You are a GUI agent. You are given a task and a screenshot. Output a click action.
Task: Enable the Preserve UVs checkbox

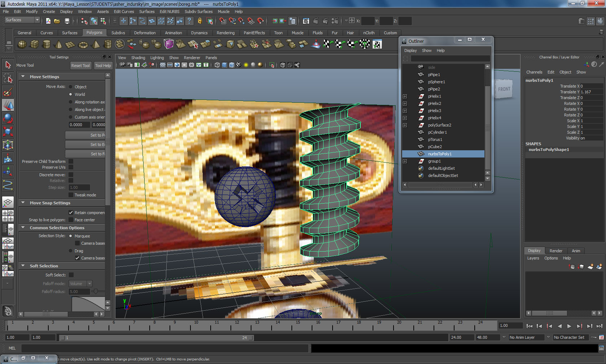point(71,167)
